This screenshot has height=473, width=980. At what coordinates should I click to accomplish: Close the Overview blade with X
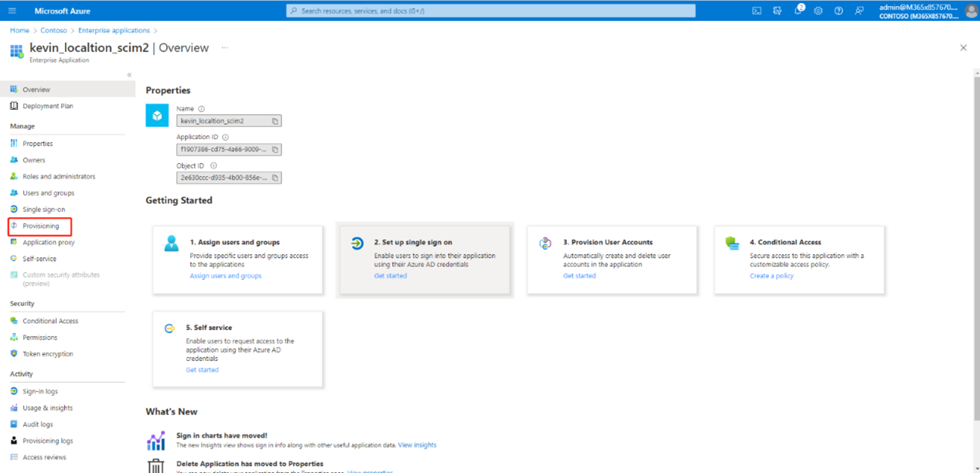tap(963, 48)
